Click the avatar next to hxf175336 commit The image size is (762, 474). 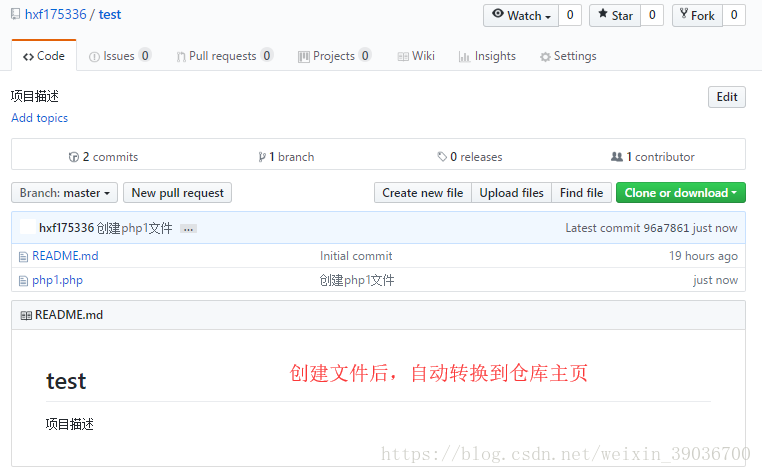[28, 227]
